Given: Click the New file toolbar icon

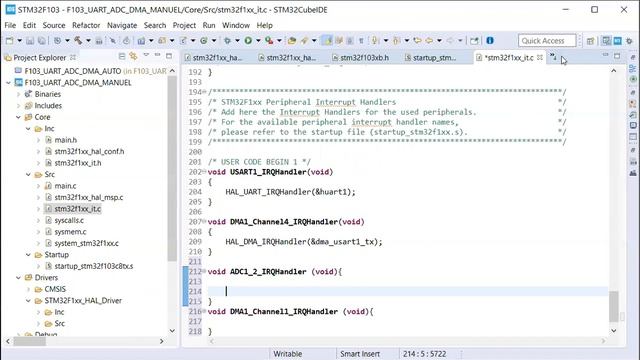Looking at the screenshot, I should (9, 40).
